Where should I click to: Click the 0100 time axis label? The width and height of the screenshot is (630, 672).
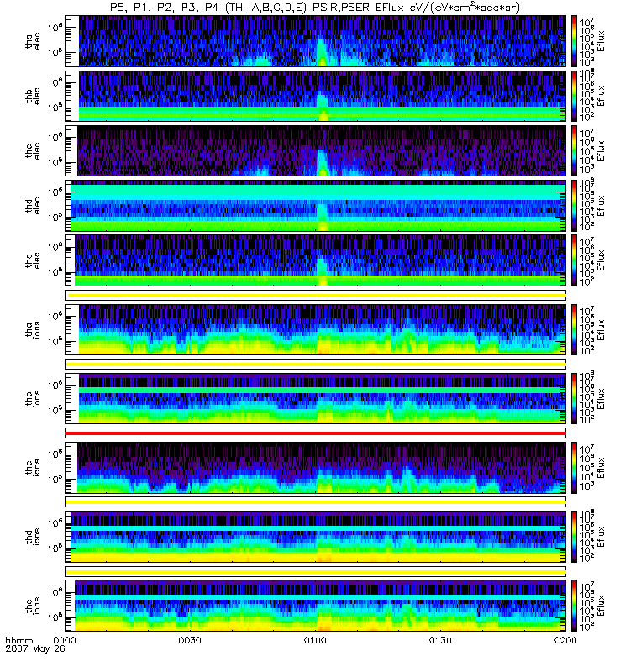315,640
